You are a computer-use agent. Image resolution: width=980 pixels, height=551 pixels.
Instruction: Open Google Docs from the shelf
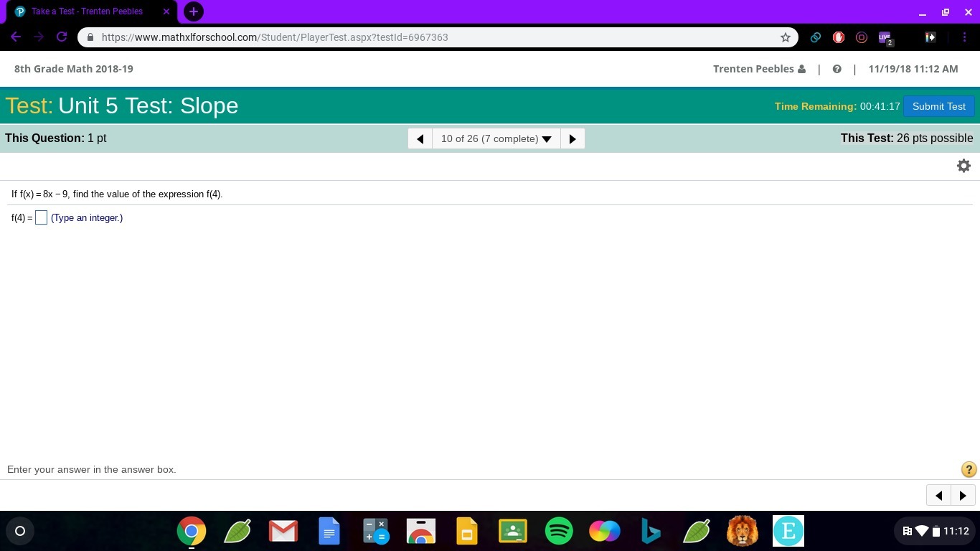(x=329, y=531)
